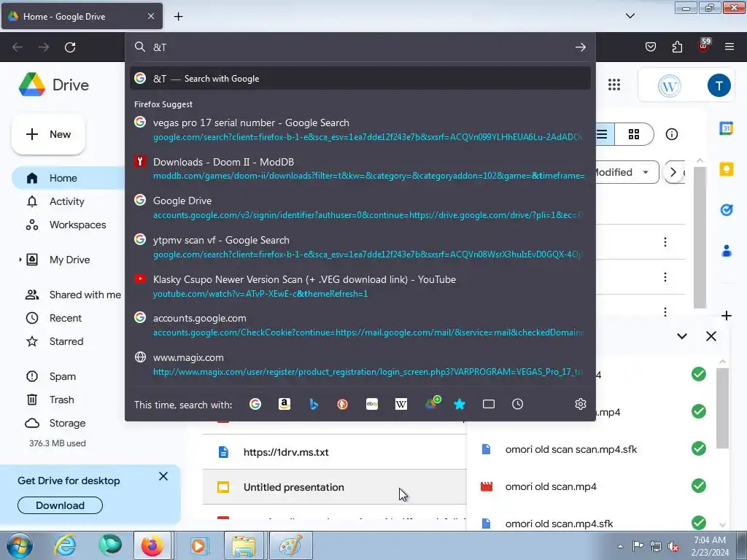Reload the current page
This screenshot has width=747, height=560.
[70, 47]
